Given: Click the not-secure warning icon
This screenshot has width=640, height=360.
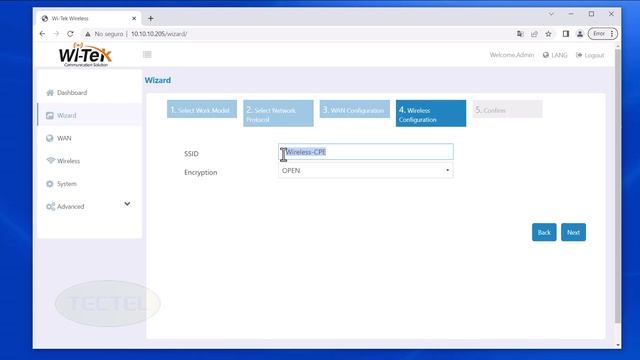Looking at the screenshot, I should [87, 34].
